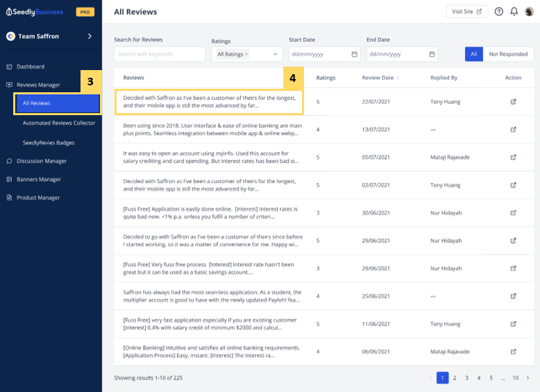The width and height of the screenshot is (540, 392).
Task: Open first review dated 22/07/2021 via action icon
Action: coord(513,101)
